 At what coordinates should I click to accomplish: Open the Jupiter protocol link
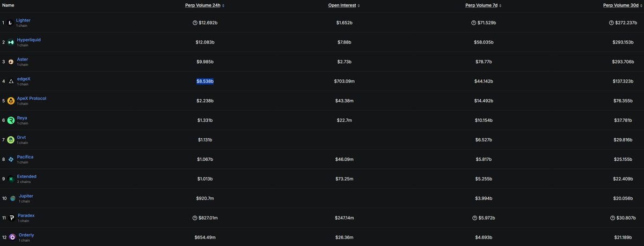[x=26, y=196]
